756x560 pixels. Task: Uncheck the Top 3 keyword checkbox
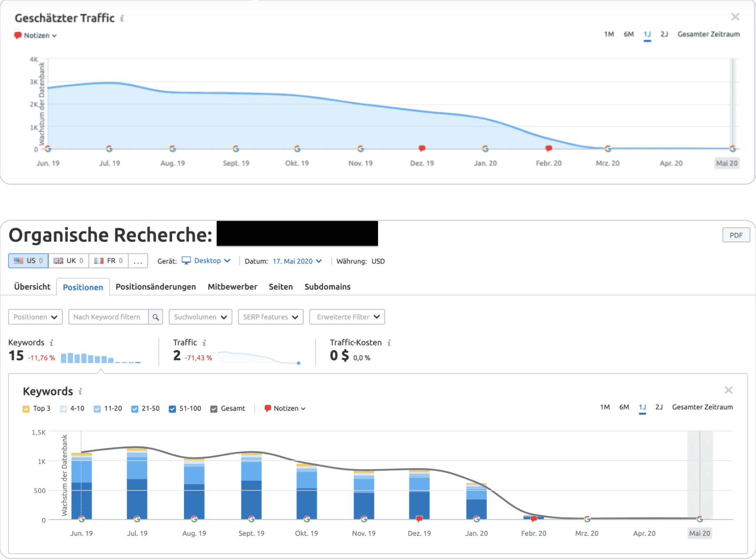point(26,409)
